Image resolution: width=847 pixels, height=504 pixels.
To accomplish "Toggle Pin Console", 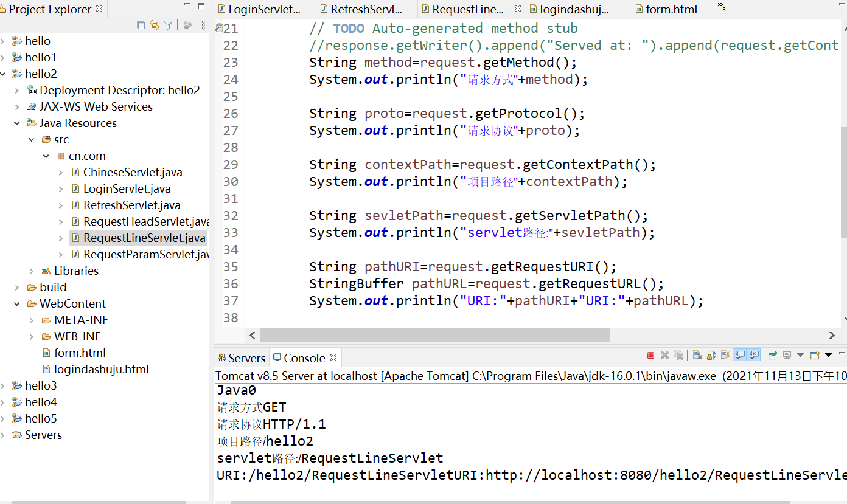I will [773, 355].
